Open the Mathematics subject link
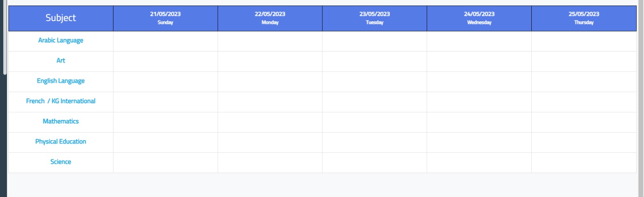The height and width of the screenshot is (197, 644). [x=61, y=121]
